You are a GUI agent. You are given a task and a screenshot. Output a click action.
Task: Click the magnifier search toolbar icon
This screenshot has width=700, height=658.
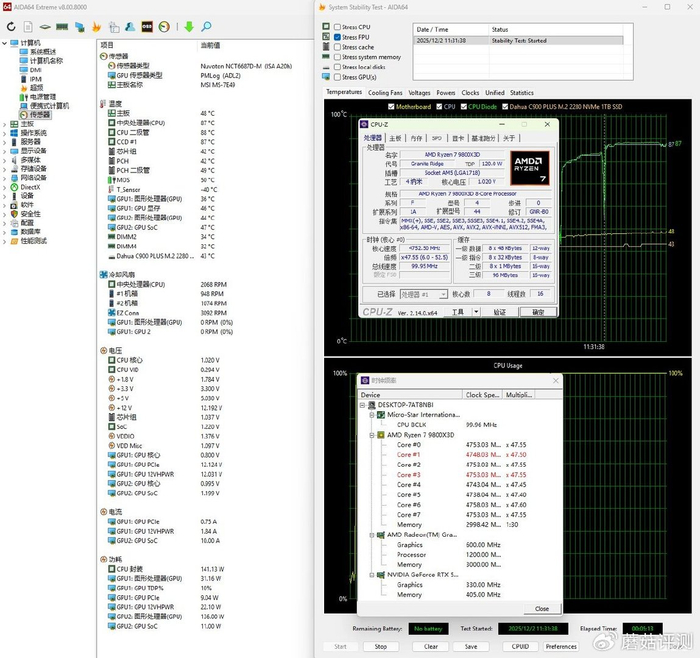pyautogui.click(x=206, y=26)
